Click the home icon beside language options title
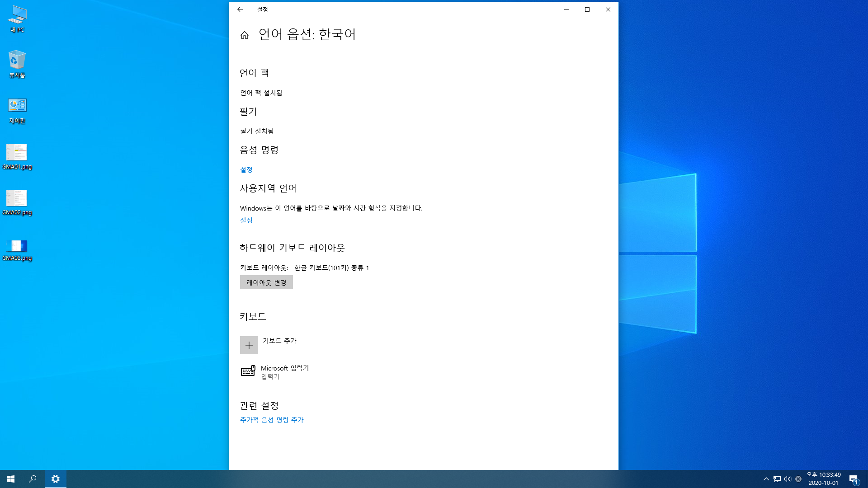The height and width of the screenshot is (488, 868). 245,35
